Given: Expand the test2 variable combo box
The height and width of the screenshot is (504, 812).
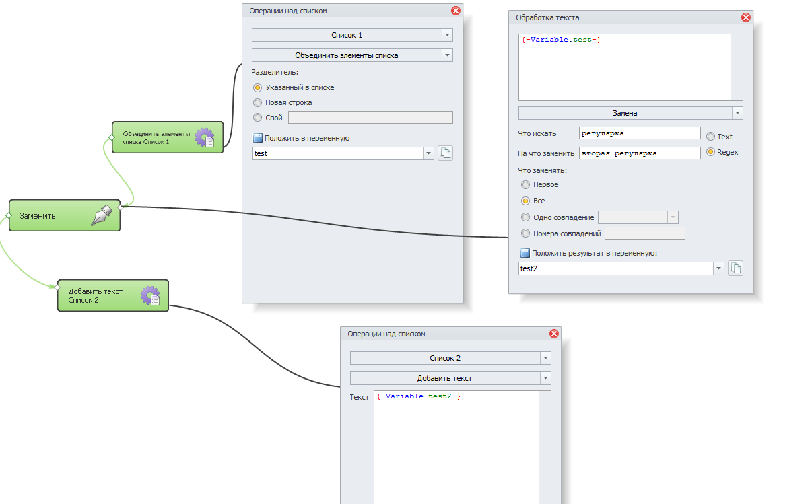Looking at the screenshot, I should 719,268.
